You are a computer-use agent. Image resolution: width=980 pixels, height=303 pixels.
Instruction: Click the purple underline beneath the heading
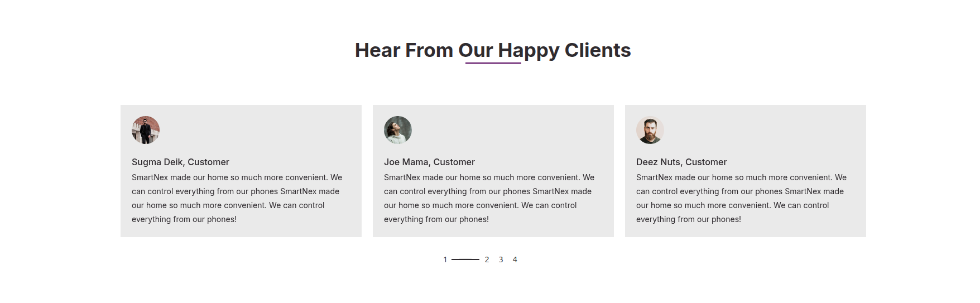(x=493, y=63)
